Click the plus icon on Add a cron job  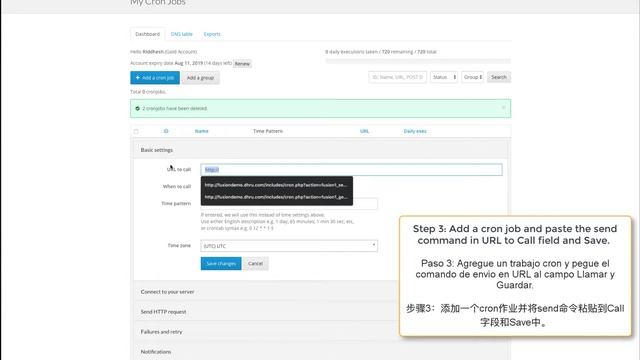tap(138, 78)
